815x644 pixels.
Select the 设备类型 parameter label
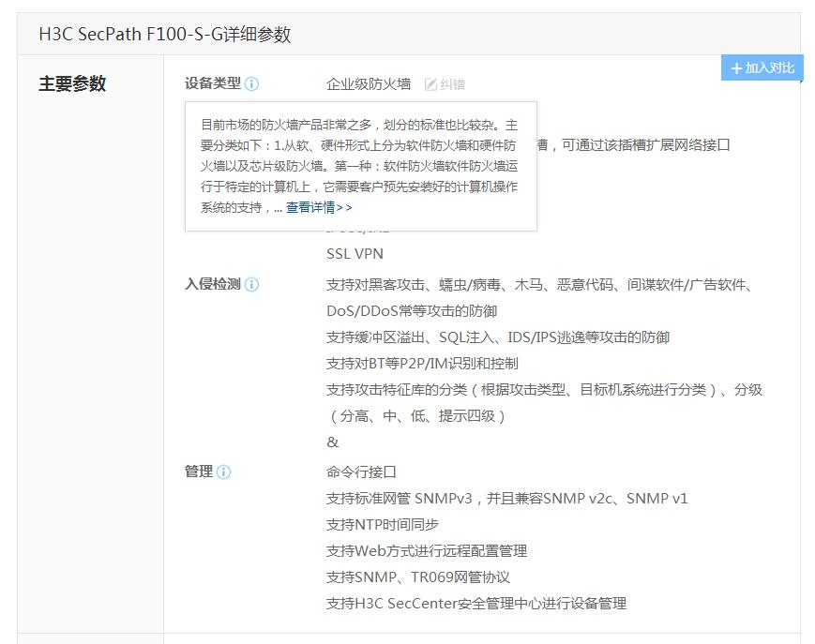coord(213,83)
